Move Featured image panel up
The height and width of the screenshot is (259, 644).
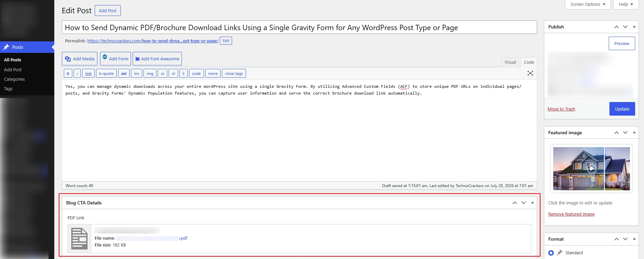[617, 133]
